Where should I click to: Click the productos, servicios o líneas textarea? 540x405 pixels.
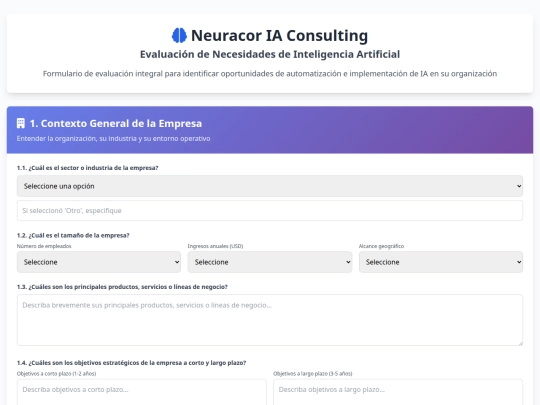coord(270,320)
